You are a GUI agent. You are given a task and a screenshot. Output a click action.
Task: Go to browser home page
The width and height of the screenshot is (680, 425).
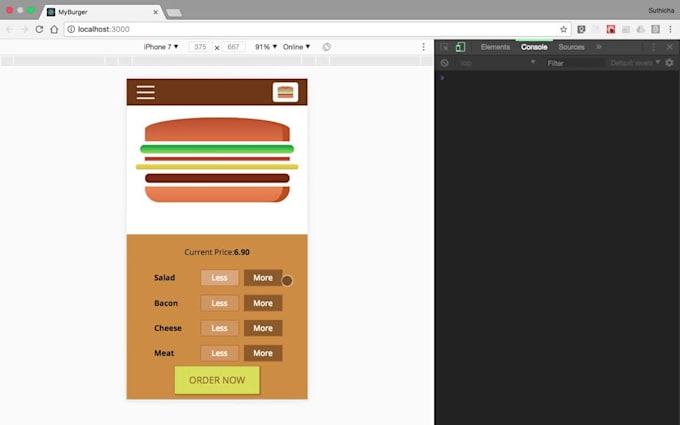pyautogui.click(x=54, y=29)
